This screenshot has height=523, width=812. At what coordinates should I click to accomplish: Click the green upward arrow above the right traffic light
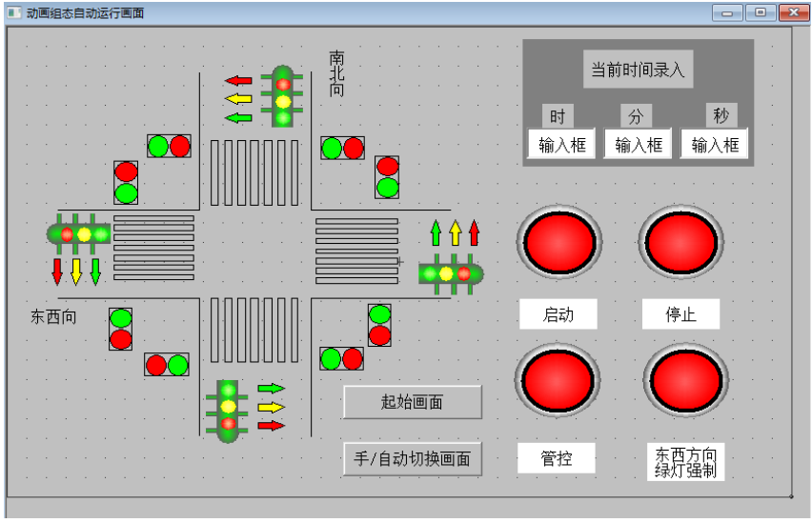click(436, 233)
